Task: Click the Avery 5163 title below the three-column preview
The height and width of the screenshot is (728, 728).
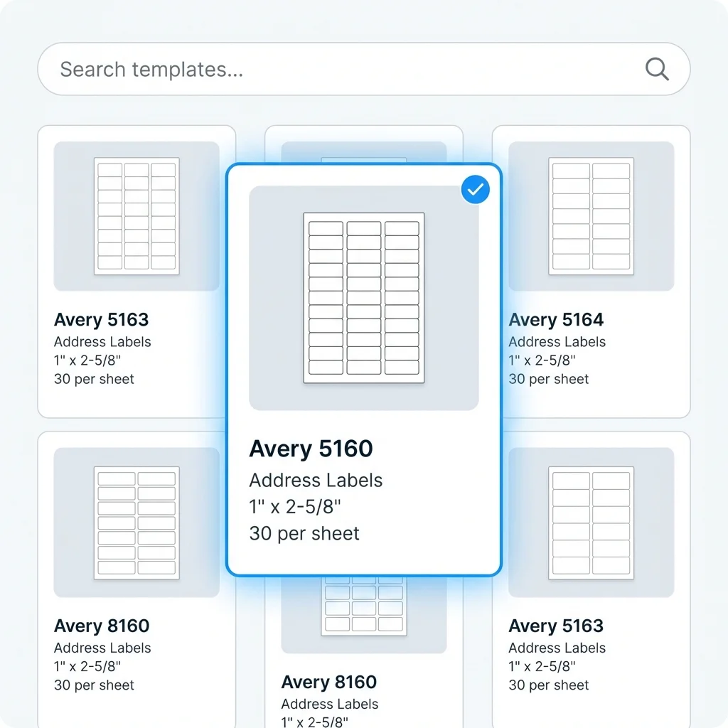Action: [x=102, y=320]
